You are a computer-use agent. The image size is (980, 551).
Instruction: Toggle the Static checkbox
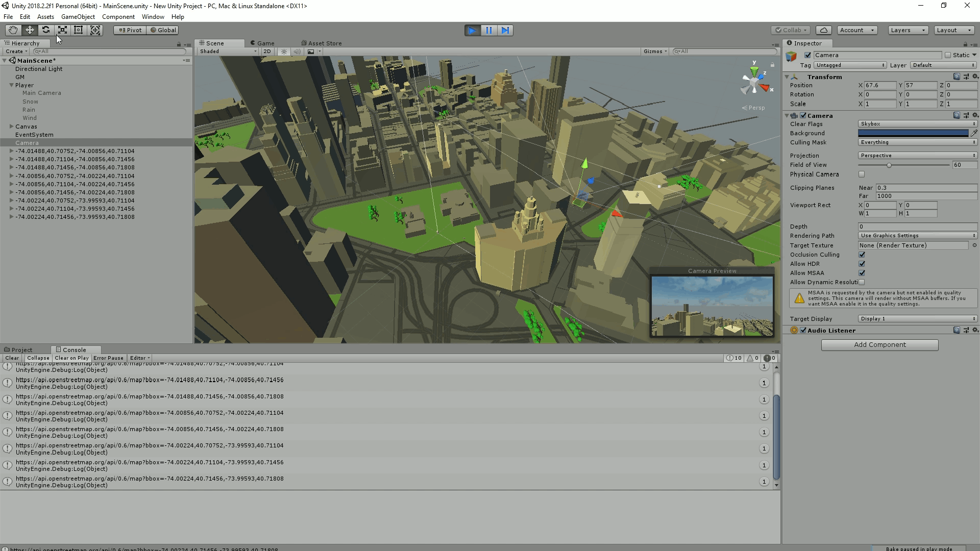point(948,55)
